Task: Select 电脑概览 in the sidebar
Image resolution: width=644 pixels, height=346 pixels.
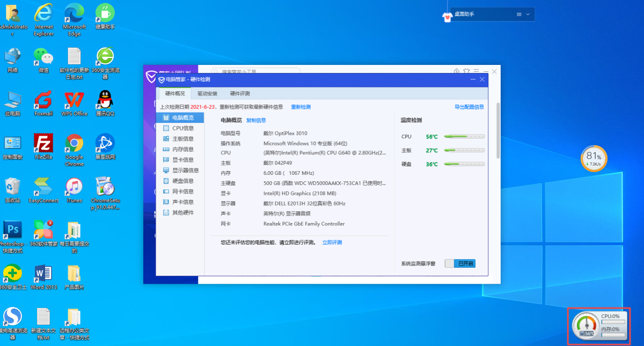Action: (181, 117)
